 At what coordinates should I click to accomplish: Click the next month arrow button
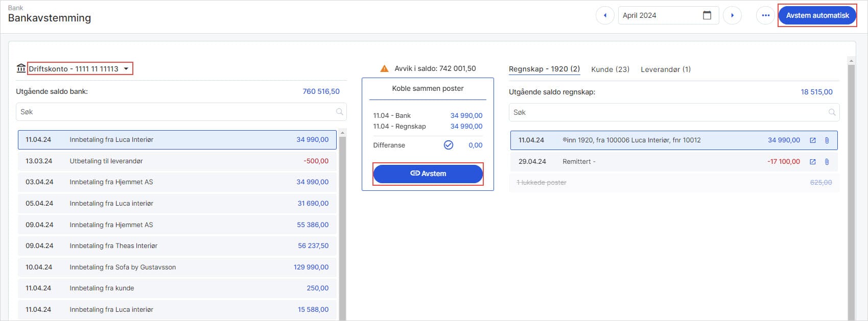pyautogui.click(x=732, y=15)
